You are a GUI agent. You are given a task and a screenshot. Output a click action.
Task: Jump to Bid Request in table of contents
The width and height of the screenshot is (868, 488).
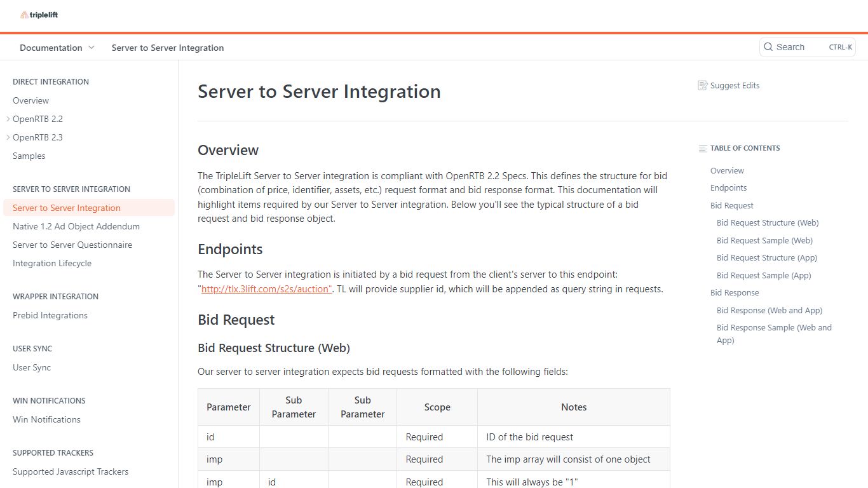click(x=732, y=205)
